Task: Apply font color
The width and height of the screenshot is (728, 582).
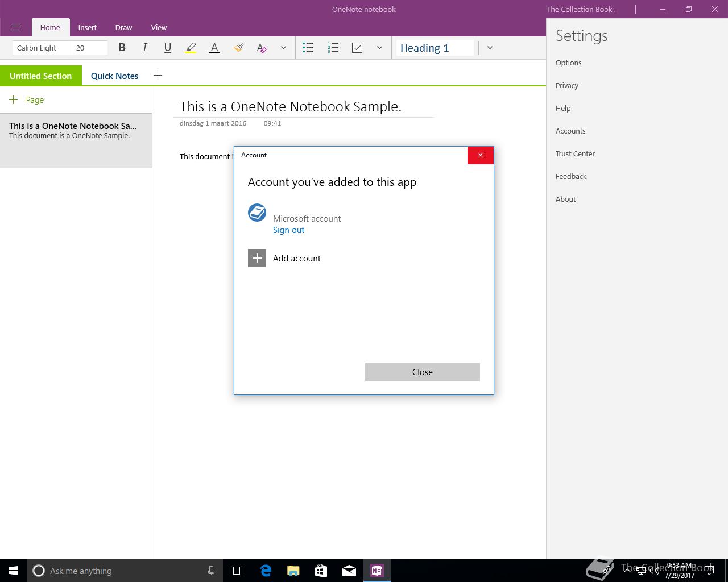Action: [214, 48]
